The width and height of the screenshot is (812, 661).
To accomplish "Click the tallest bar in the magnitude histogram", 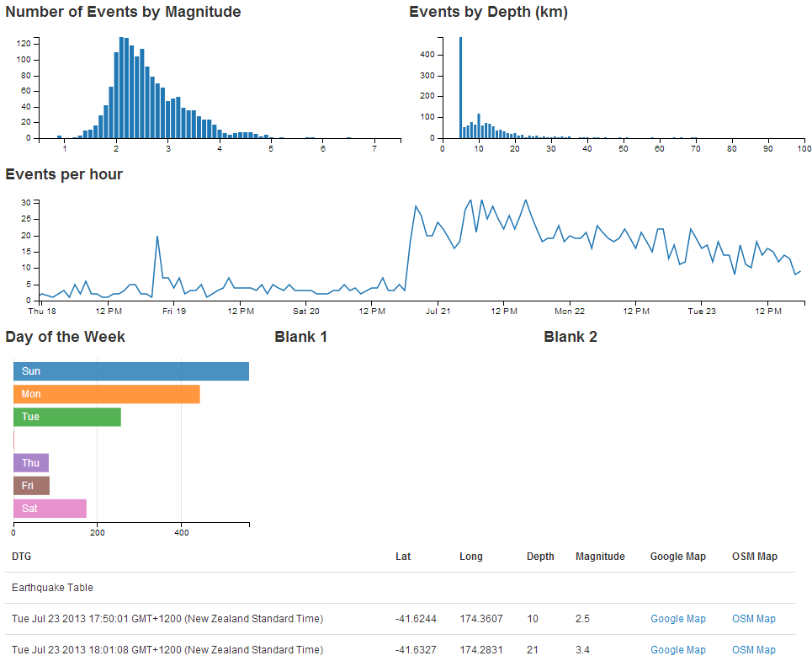I will (123, 84).
